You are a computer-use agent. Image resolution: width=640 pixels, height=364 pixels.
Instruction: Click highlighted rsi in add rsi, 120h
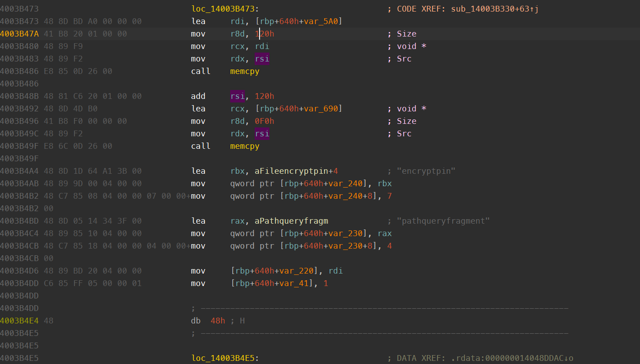pos(237,96)
